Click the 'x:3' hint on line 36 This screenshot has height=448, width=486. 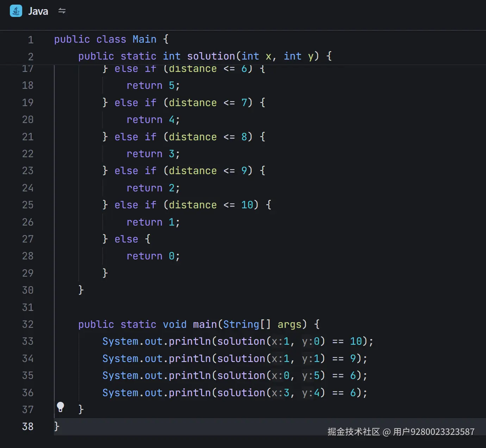[x=281, y=393]
